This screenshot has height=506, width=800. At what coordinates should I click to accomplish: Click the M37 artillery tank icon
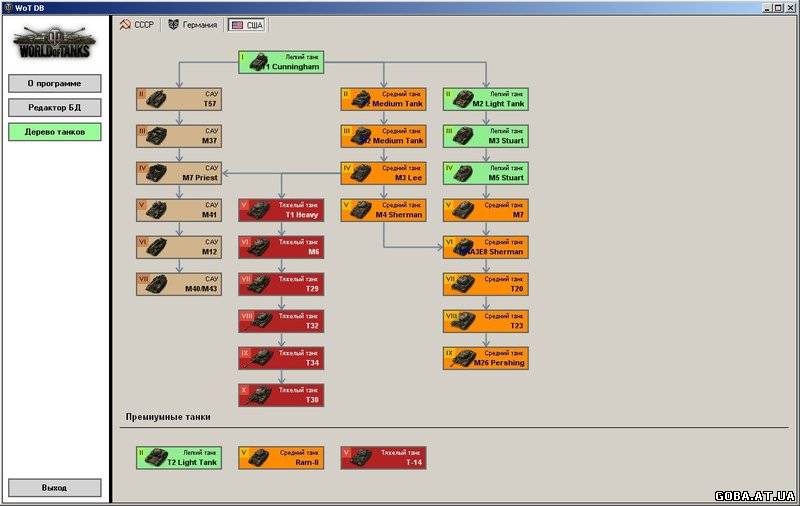pos(156,136)
